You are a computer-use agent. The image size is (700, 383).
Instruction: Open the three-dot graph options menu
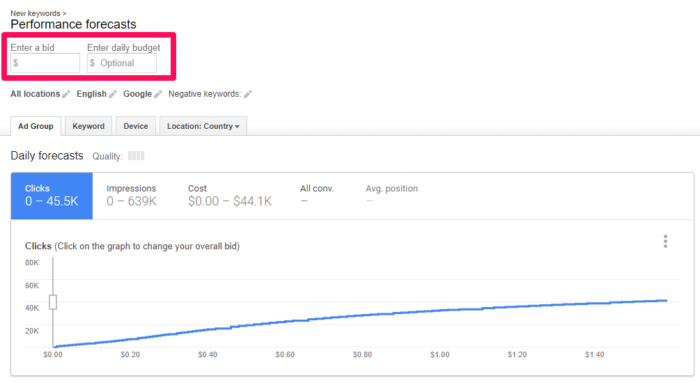coord(665,241)
